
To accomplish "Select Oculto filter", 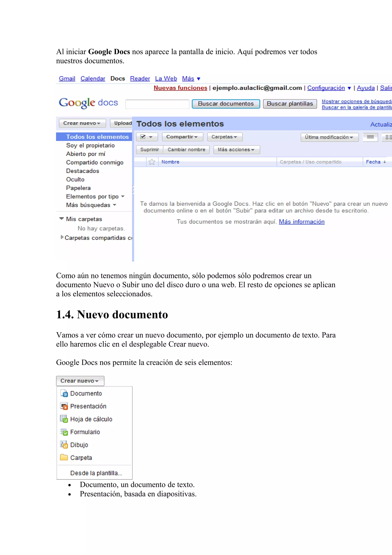I will [x=75, y=179].
